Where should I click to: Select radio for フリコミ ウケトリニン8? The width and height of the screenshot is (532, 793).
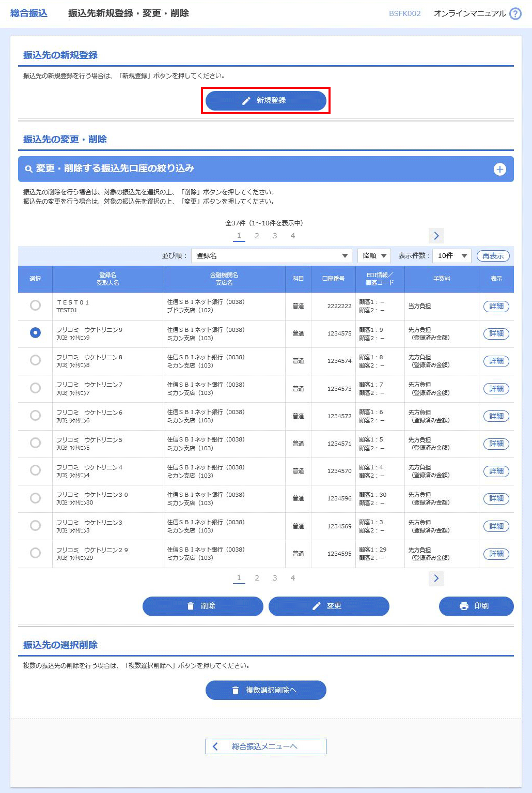35,360
